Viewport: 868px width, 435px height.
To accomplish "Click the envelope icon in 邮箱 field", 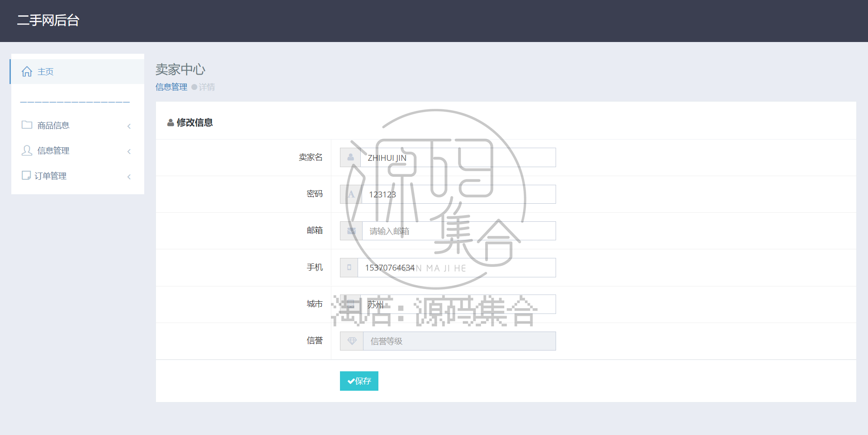I will pos(351,231).
